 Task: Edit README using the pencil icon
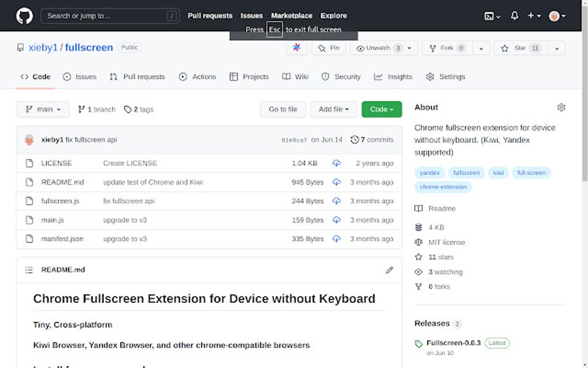point(389,270)
